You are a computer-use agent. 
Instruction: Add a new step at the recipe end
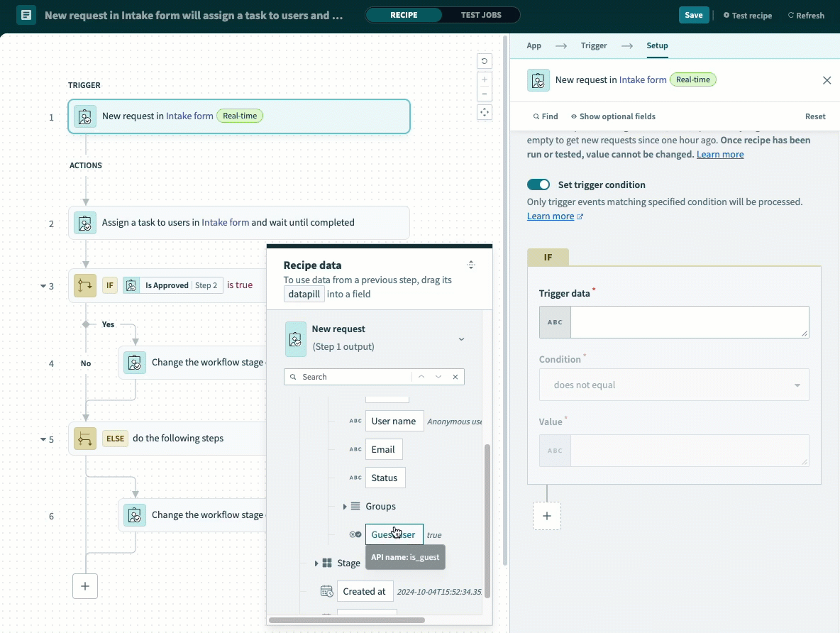pyautogui.click(x=85, y=586)
